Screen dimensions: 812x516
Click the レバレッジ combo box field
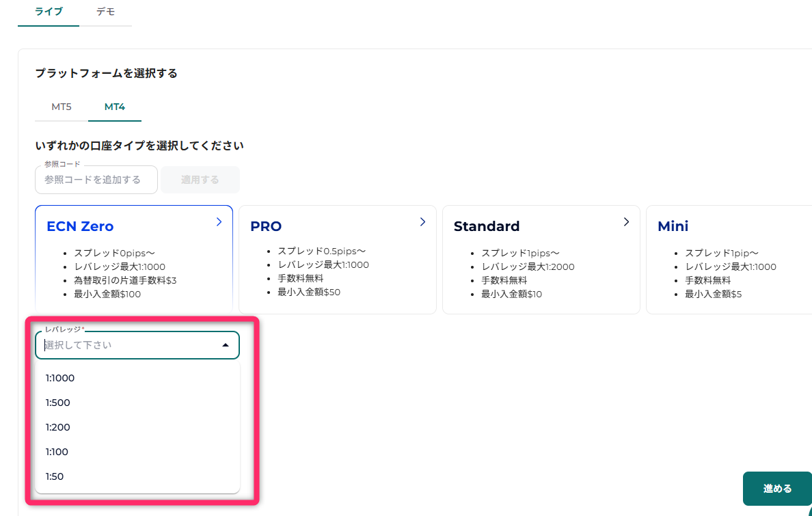coord(137,345)
